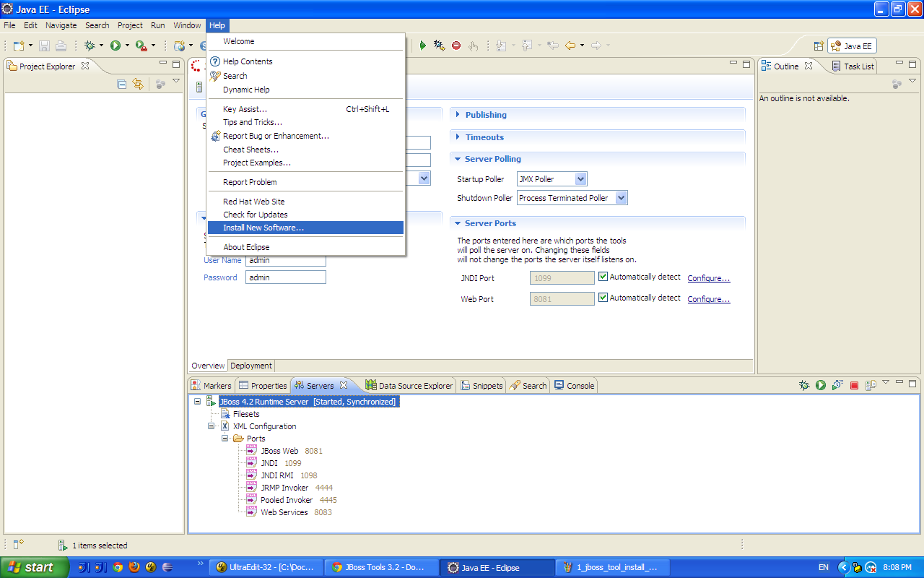Image resolution: width=924 pixels, height=578 pixels.
Task: Publish changes to the server
Action: (x=870, y=385)
